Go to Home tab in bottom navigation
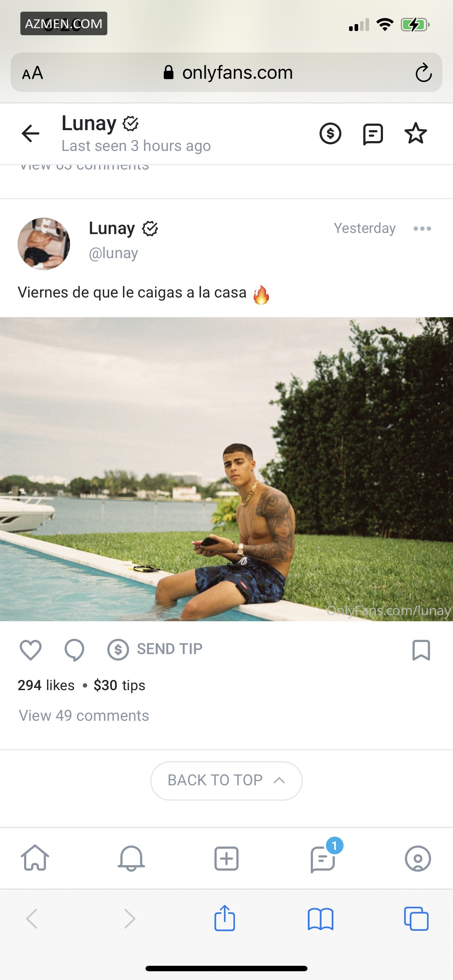Image resolution: width=453 pixels, height=980 pixels. tap(35, 858)
